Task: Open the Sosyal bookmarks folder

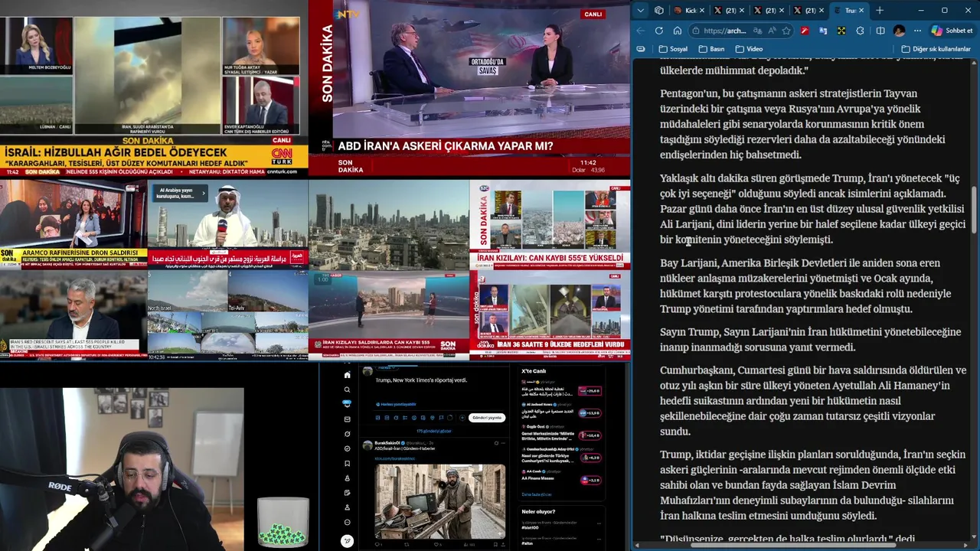Action: click(673, 49)
